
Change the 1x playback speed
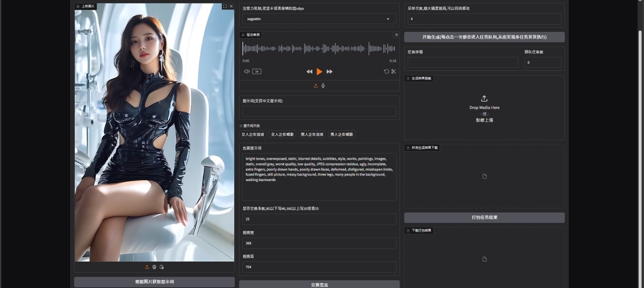[x=257, y=72]
